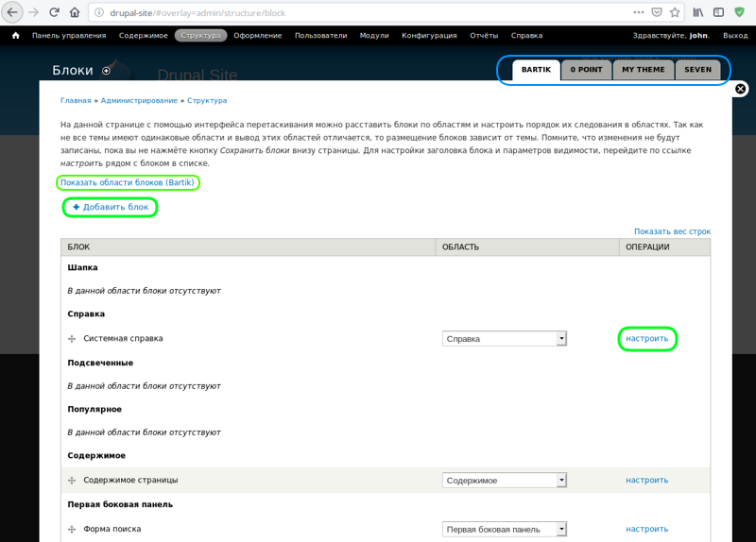Click Системная справка block name
The image size is (756, 542).
[x=123, y=338]
